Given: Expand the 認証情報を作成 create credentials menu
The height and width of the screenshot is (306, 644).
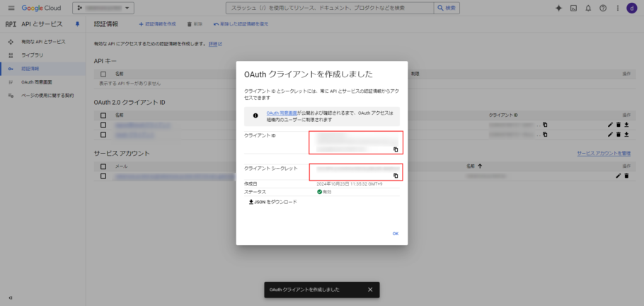Looking at the screenshot, I should pos(157,24).
